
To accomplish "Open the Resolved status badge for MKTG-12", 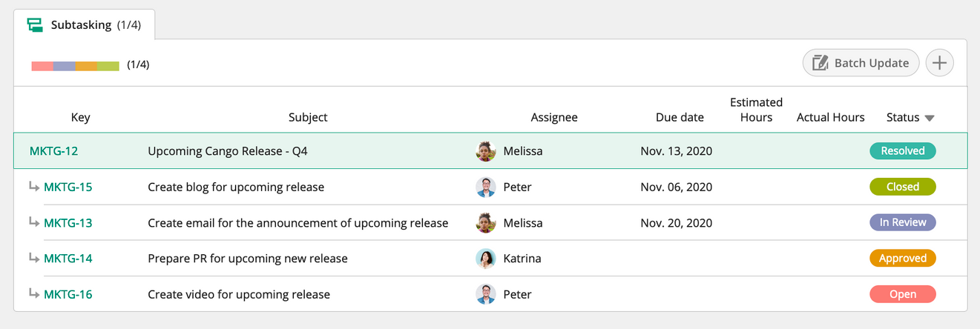I will tap(902, 151).
